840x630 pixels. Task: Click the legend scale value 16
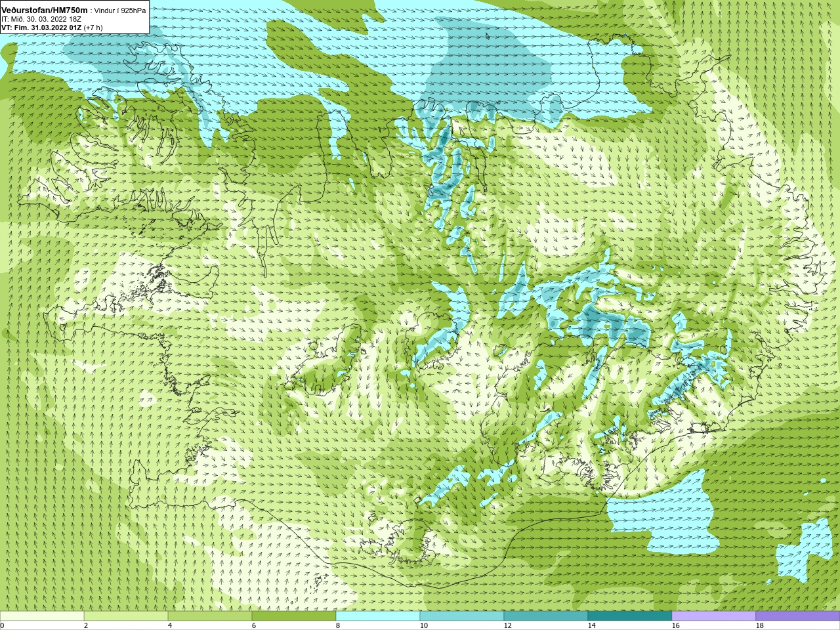[675, 625]
